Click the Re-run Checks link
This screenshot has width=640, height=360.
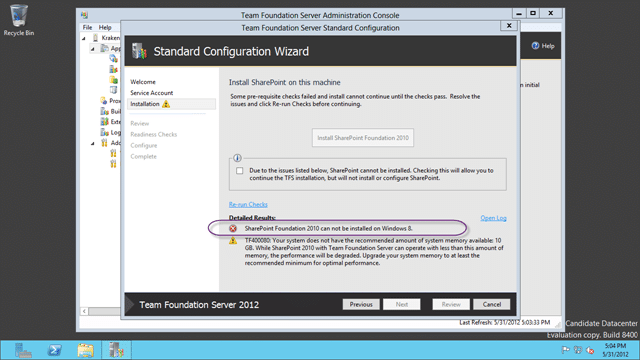click(248, 204)
